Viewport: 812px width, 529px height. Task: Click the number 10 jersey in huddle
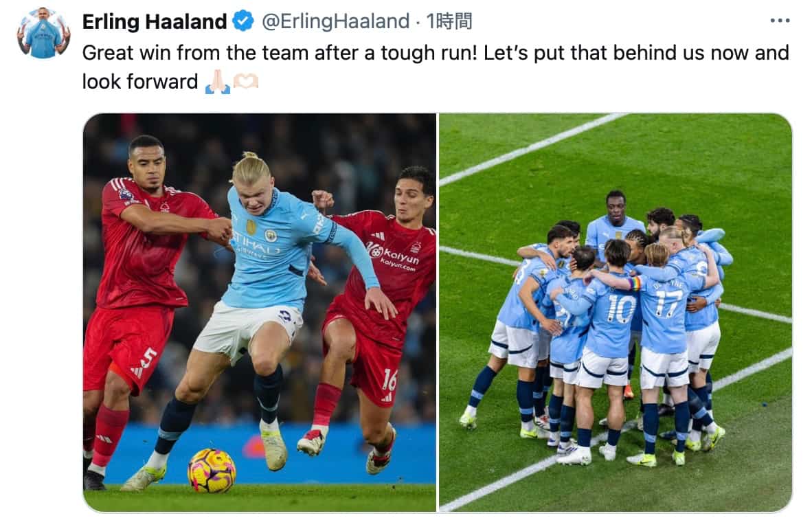coord(620,308)
